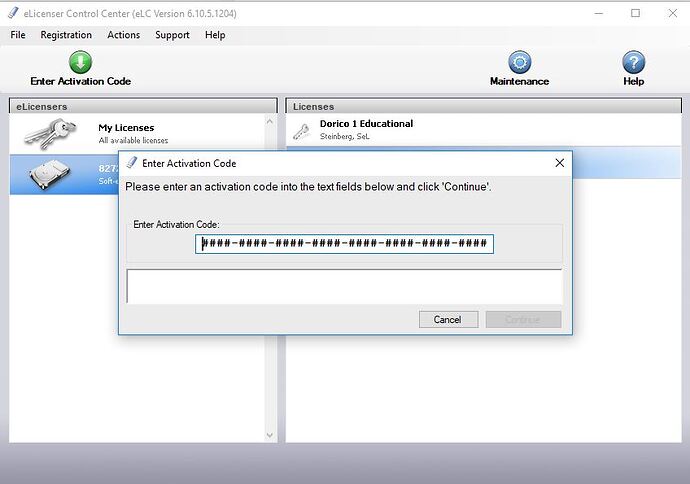Viewport: 690px width, 484px height.
Task: Open the Actions menu
Action: point(123,35)
